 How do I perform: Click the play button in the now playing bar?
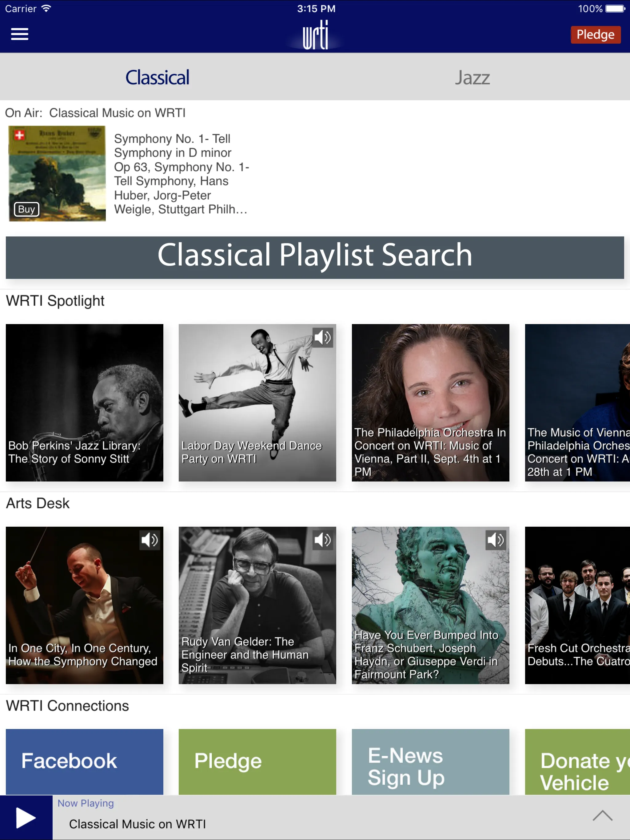tap(25, 818)
